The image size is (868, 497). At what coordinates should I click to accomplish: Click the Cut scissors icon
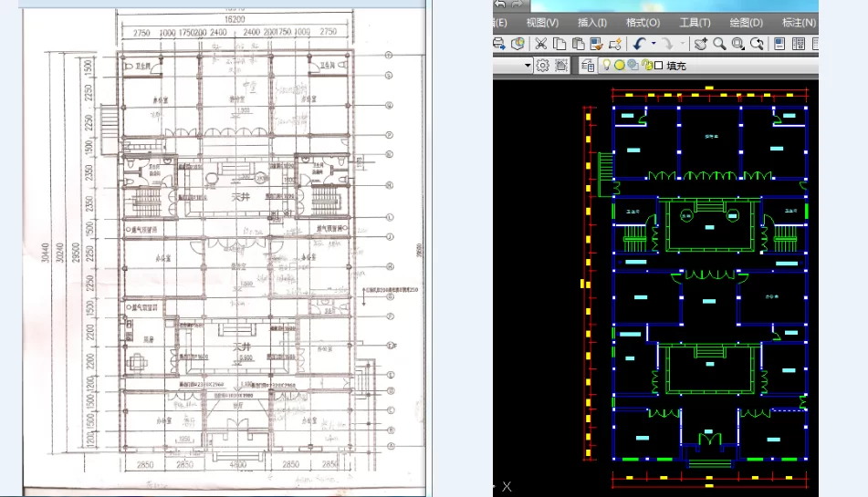(x=540, y=44)
